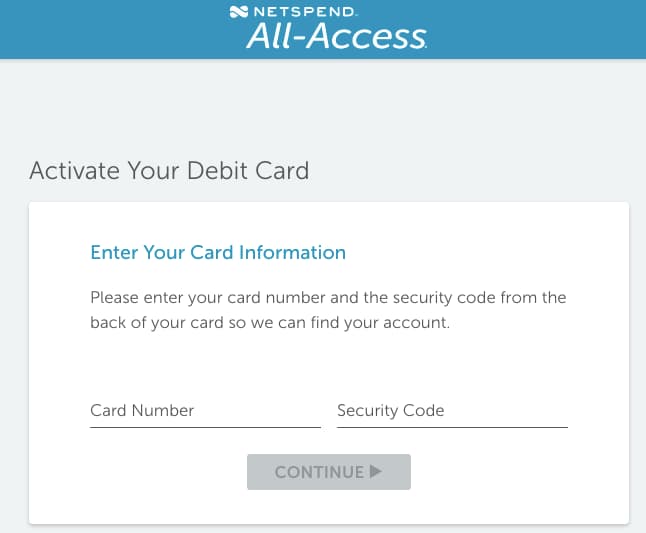This screenshot has width=646, height=533.
Task: Click the CONTINUE button label
Action: [319, 472]
